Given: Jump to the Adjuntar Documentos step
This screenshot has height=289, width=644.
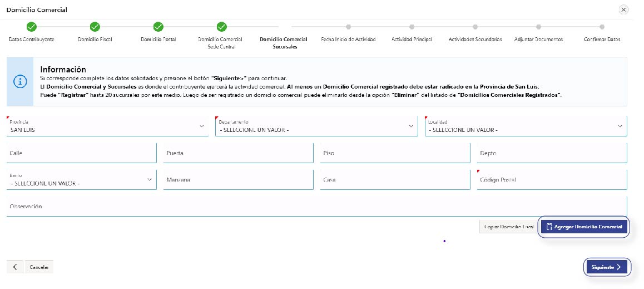Looking at the screenshot, I should pyautogui.click(x=538, y=27).
